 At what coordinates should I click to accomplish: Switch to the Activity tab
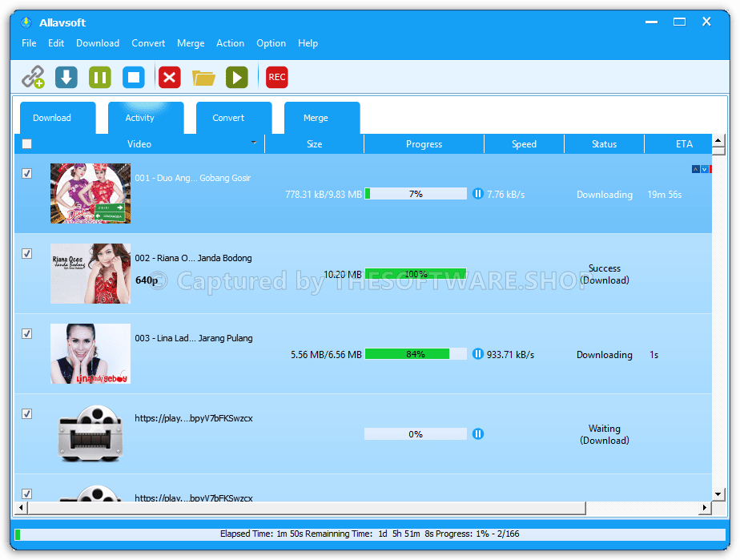pos(139,118)
